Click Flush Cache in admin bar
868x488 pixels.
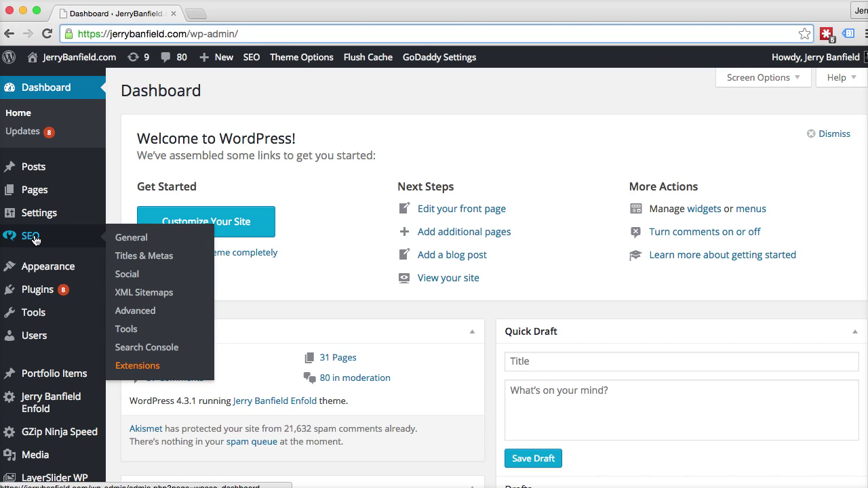[x=368, y=57]
